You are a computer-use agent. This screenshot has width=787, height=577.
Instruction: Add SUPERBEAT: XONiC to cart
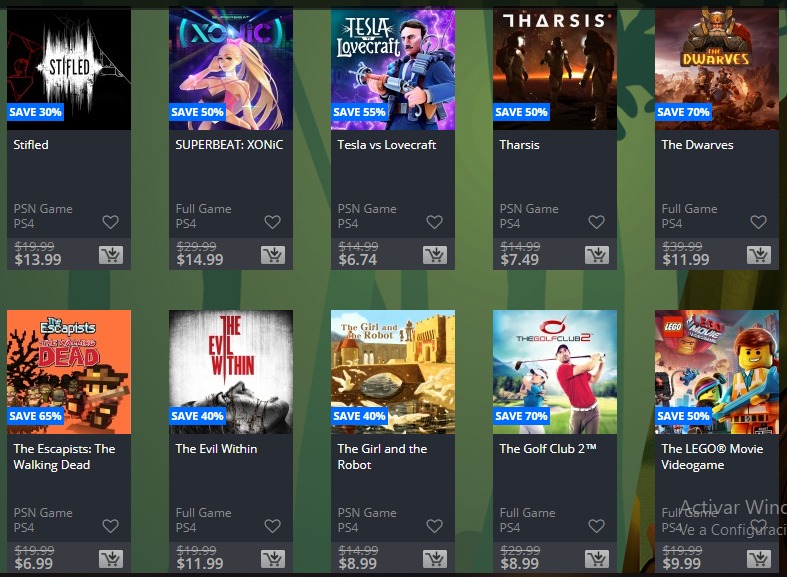(273, 255)
